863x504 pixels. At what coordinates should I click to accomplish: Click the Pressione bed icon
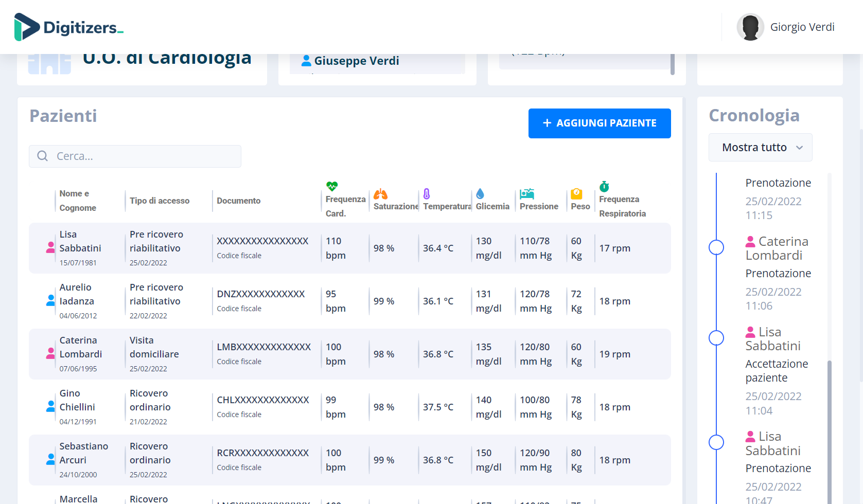(x=527, y=194)
